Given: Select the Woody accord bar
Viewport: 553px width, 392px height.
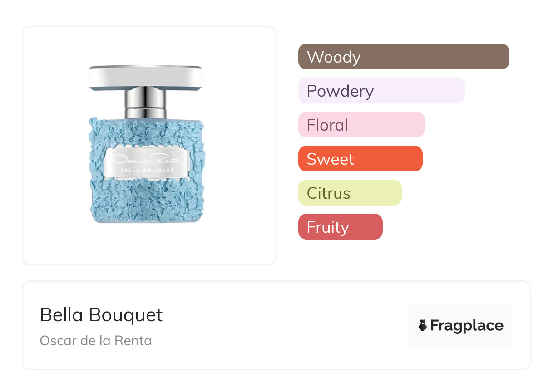Looking at the screenshot, I should pyautogui.click(x=404, y=57).
